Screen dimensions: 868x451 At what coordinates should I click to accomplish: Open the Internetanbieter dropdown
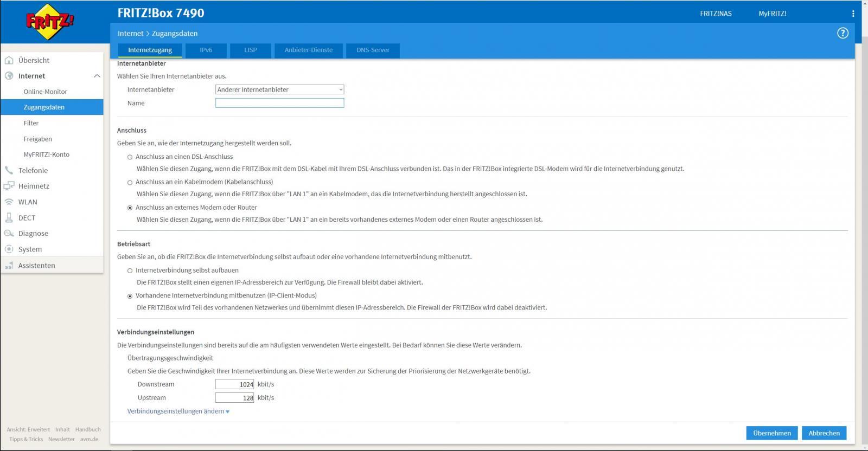tap(279, 89)
